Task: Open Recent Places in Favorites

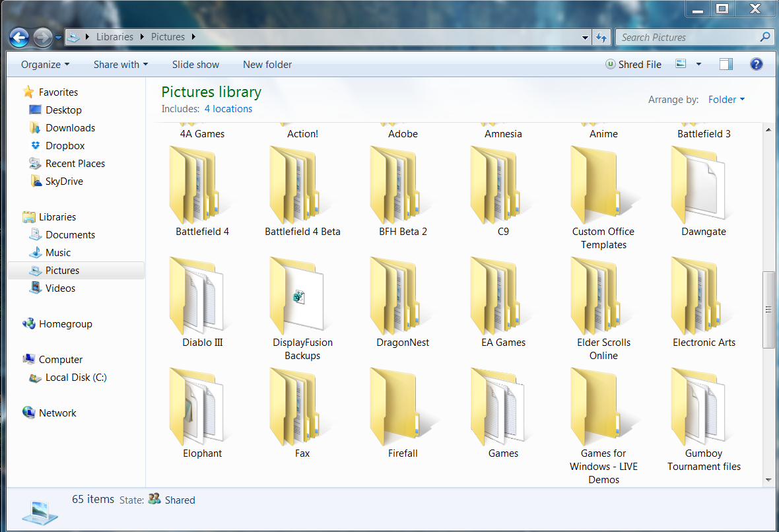Action: point(75,164)
